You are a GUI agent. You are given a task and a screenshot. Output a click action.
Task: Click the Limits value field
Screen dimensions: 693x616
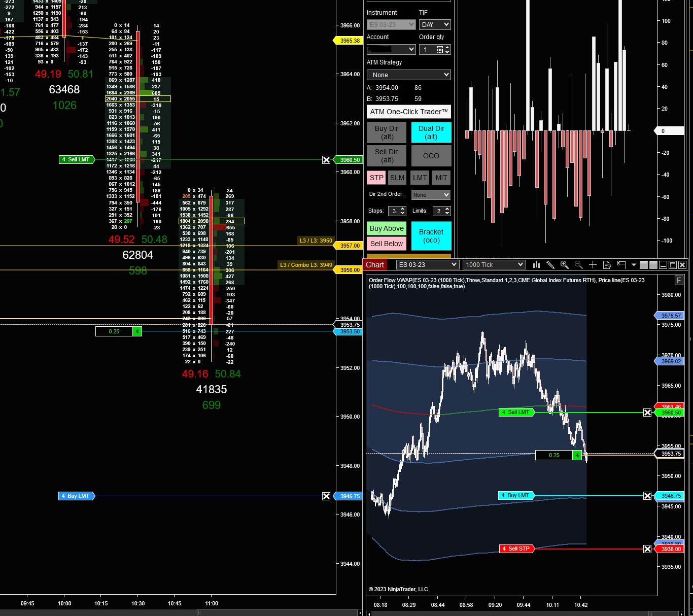point(438,211)
